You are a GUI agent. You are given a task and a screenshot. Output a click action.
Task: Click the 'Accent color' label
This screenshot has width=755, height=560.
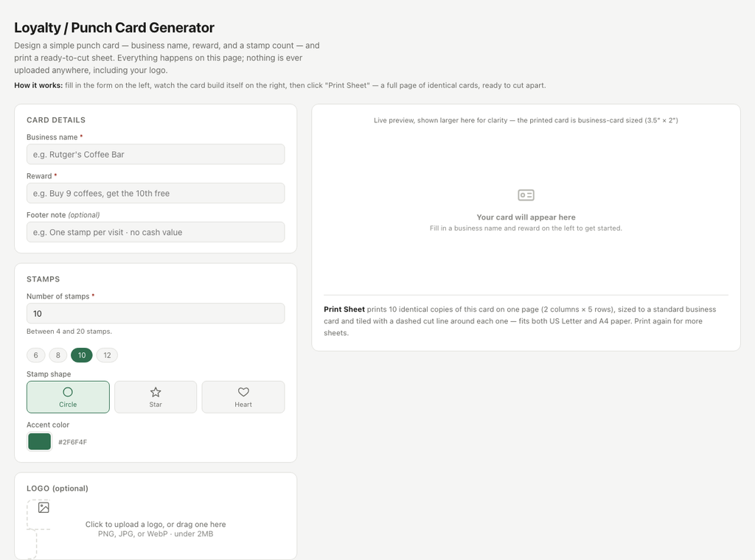[48, 425]
